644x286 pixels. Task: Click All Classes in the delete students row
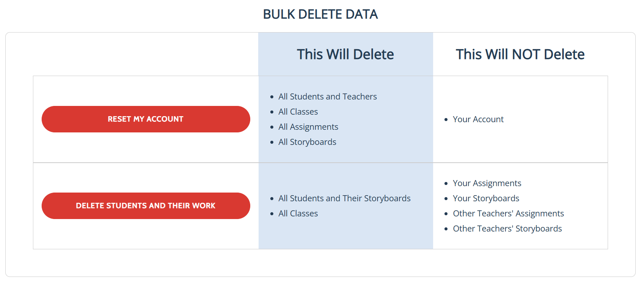298,214
